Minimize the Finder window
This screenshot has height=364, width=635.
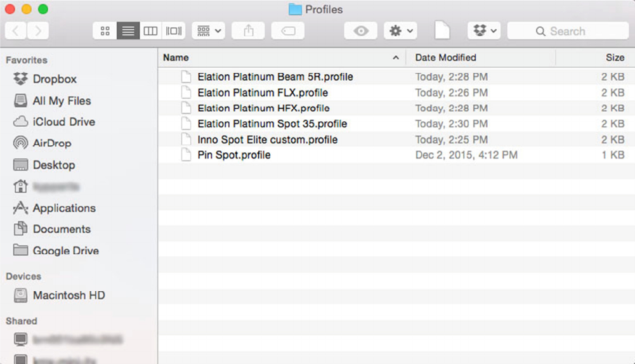tap(27, 10)
